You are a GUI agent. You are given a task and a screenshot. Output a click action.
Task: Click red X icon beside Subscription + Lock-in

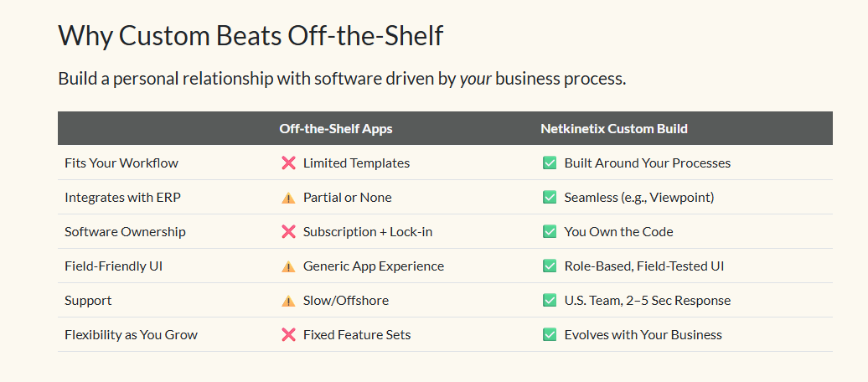click(288, 232)
